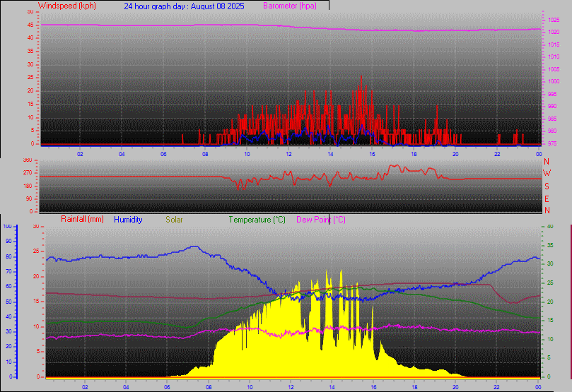Click green temperature axis value "40"

(550, 226)
